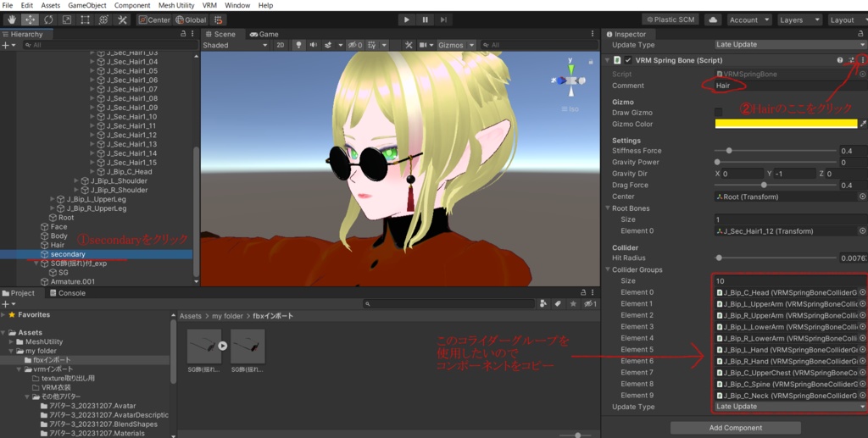Lock the Hierarchy panel
The width and height of the screenshot is (868, 438).
pyautogui.click(x=183, y=34)
